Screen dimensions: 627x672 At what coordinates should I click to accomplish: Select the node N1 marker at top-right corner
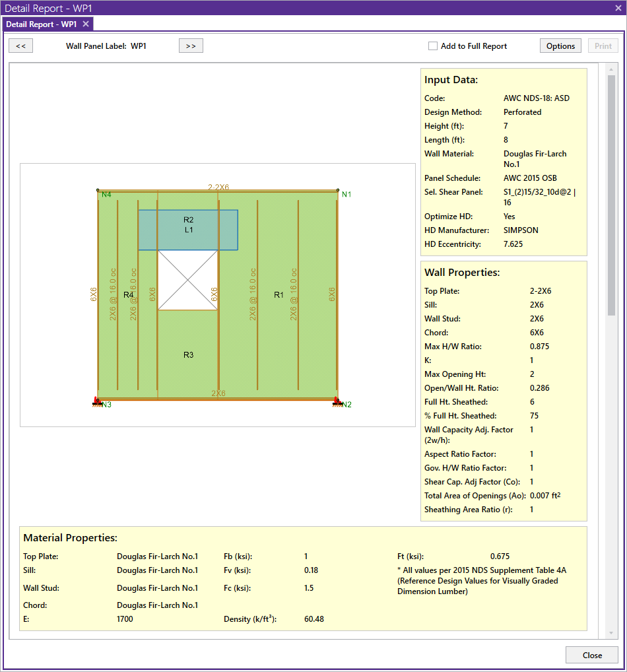(338, 191)
